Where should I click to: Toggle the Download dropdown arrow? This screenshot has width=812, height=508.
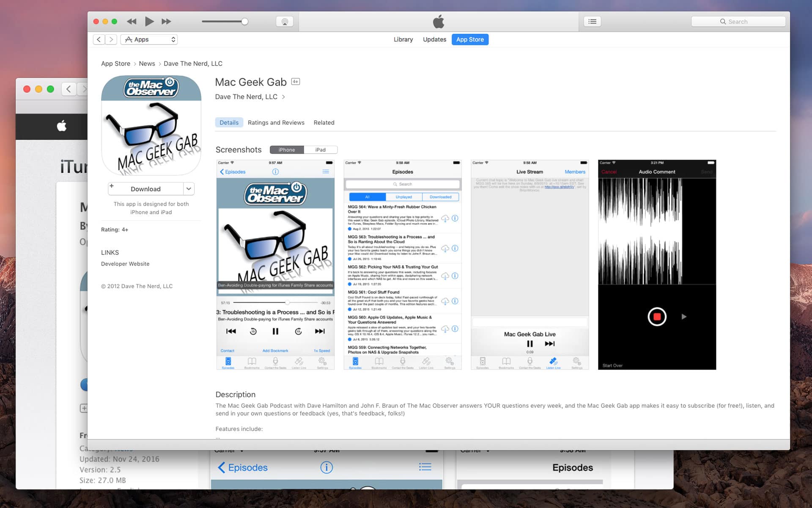coord(188,188)
